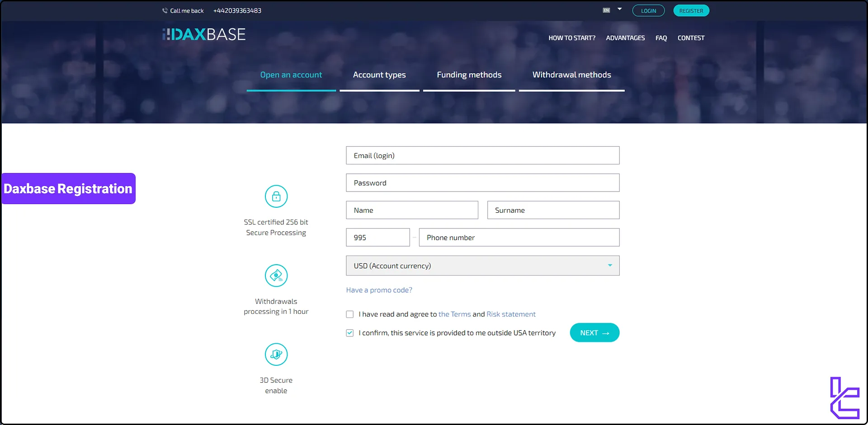Uncheck the outside USA territory confirmation checkbox
The image size is (868, 425).
350,333
